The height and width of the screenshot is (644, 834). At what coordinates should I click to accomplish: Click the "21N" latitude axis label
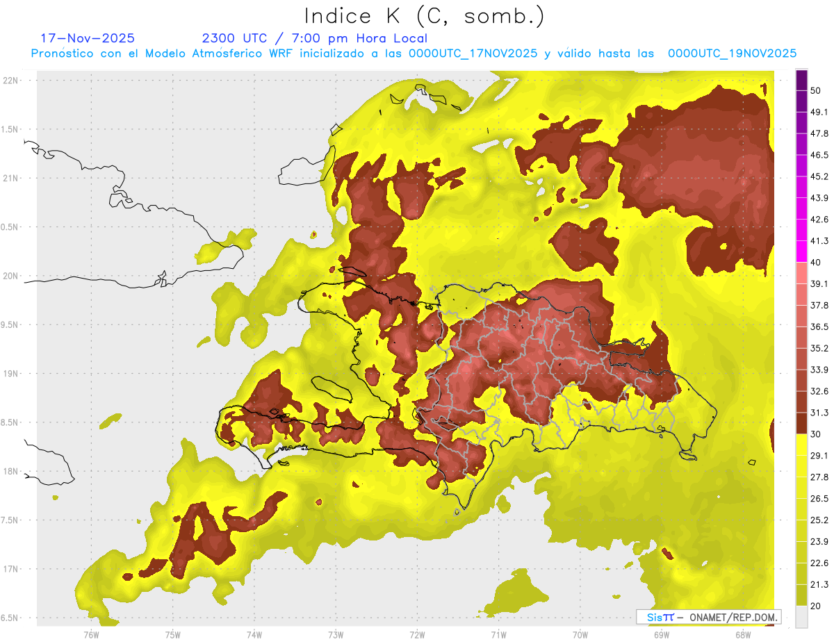point(10,178)
